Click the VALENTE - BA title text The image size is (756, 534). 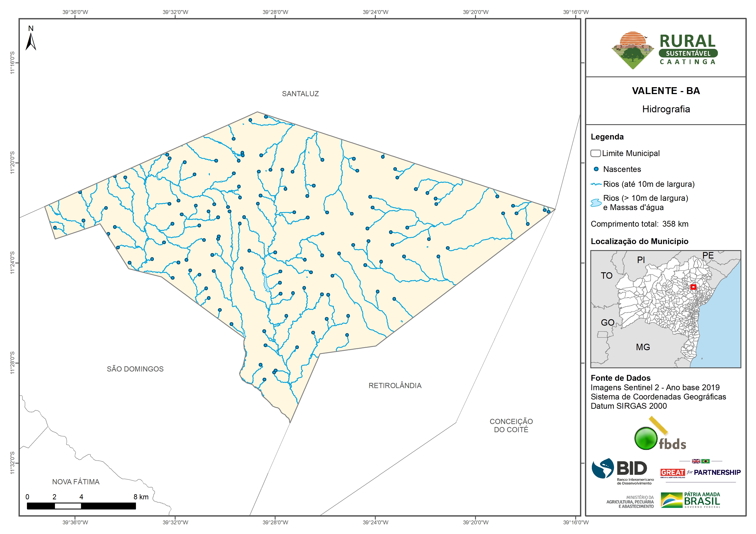click(666, 91)
